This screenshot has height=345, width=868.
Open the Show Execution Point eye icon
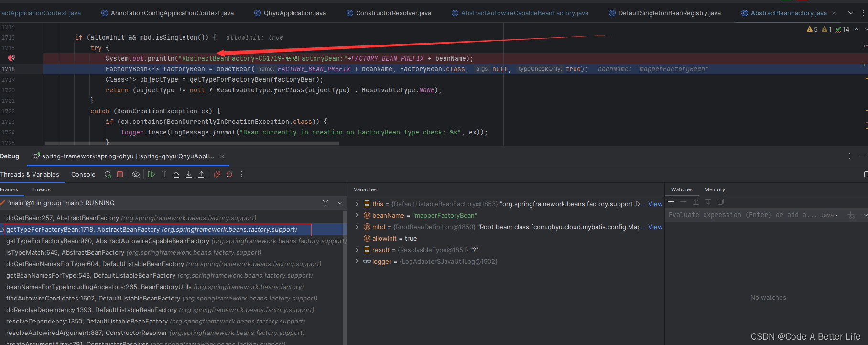point(136,175)
